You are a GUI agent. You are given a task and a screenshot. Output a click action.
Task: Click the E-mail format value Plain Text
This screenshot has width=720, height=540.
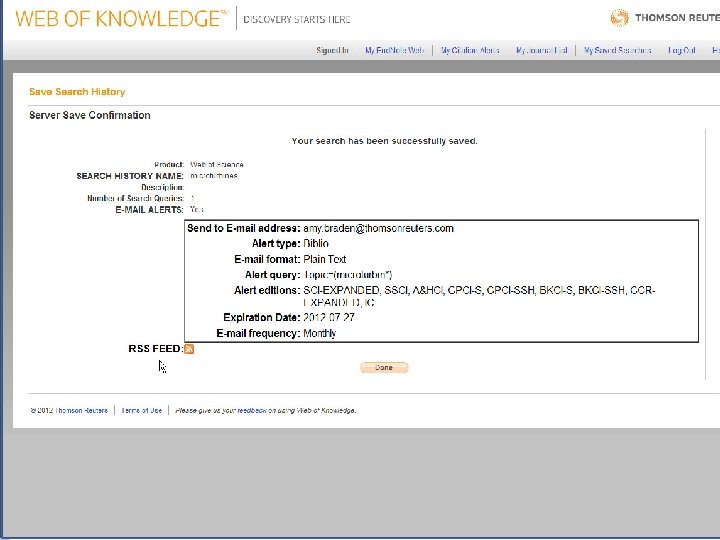coord(325,259)
